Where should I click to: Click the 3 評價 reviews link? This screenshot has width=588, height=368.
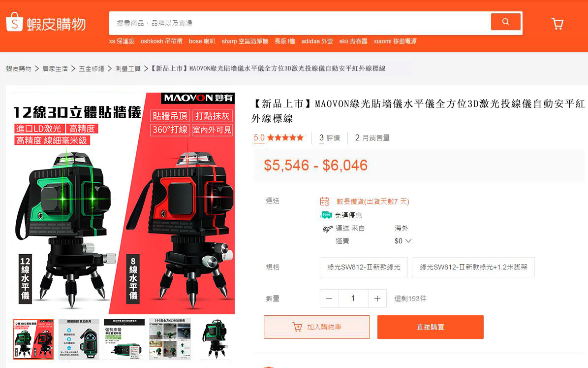coord(330,138)
